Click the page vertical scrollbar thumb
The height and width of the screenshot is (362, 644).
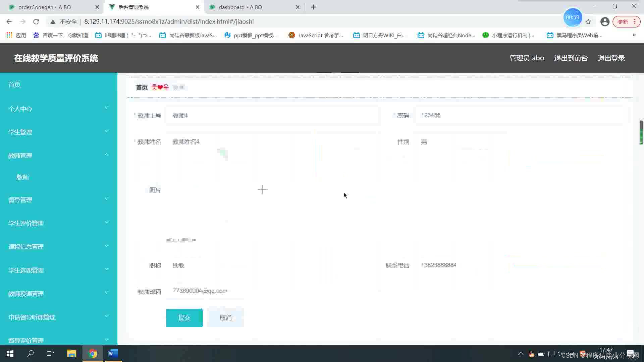tap(641, 132)
